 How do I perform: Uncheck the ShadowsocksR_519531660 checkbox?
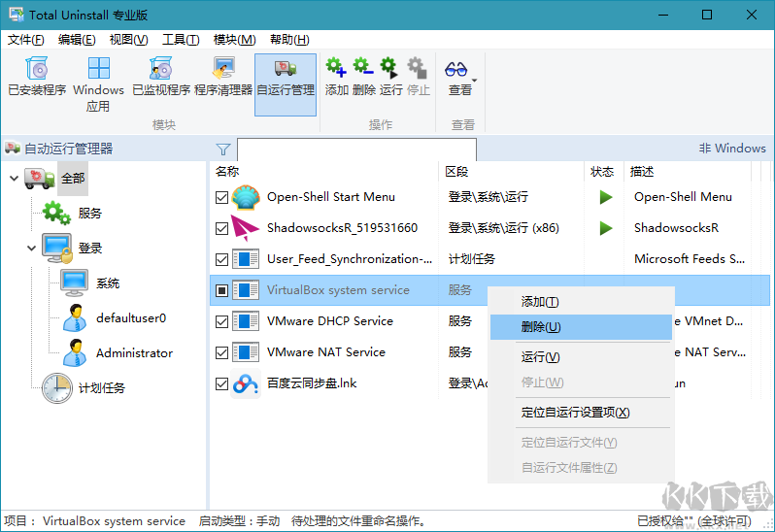pyautogui.click(x=222, y=229)
